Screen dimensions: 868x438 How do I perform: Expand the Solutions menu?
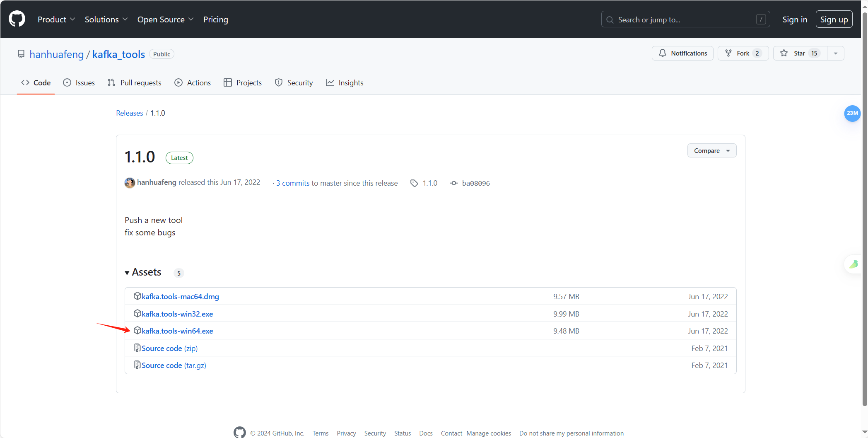(x=106, y=19)
